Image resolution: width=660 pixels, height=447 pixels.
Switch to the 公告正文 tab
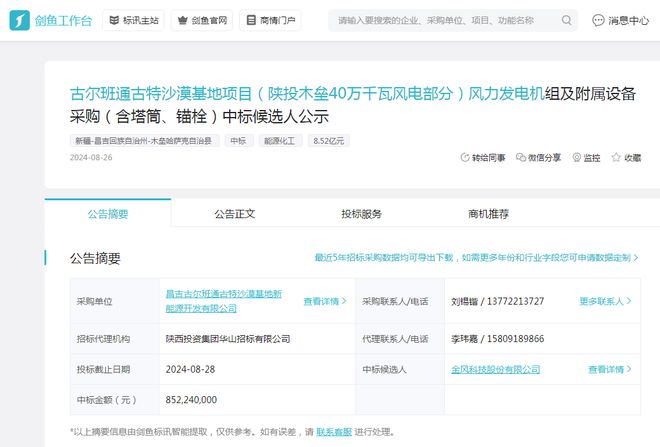point(235,214)
